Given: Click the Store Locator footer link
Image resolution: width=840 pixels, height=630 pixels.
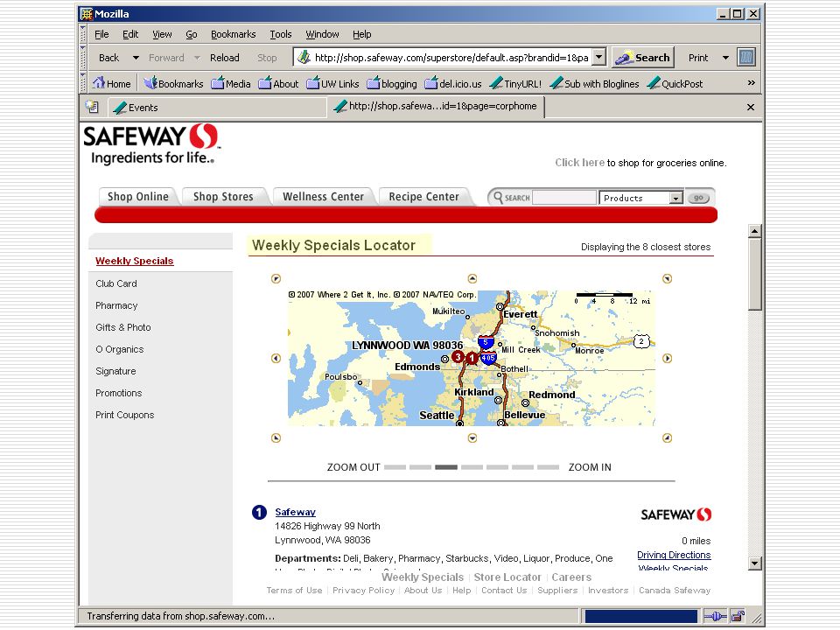Looking at the screenshot, I should point(507,577).
